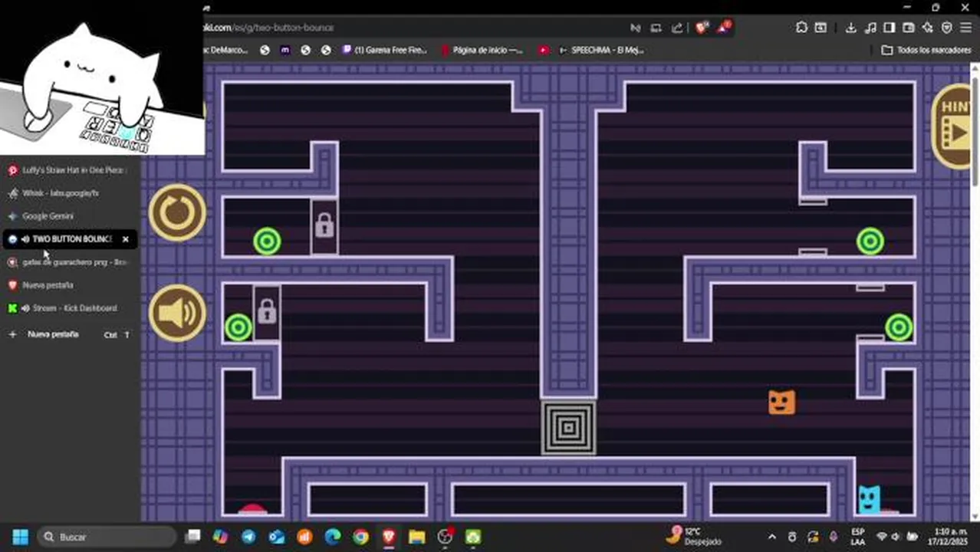Screen dimensions: 980x552
Task: Click the microphone icon in the system tray
Action: coord(833,537)
